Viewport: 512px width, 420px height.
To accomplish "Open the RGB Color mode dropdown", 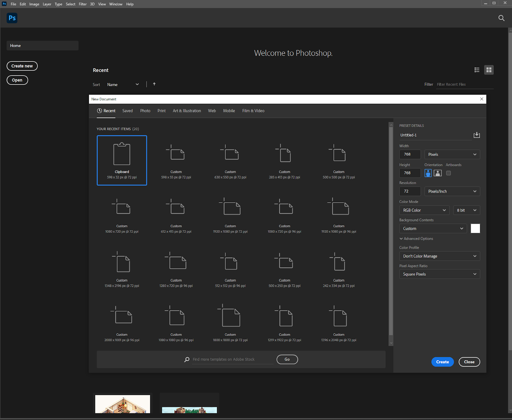I will 424,210.
